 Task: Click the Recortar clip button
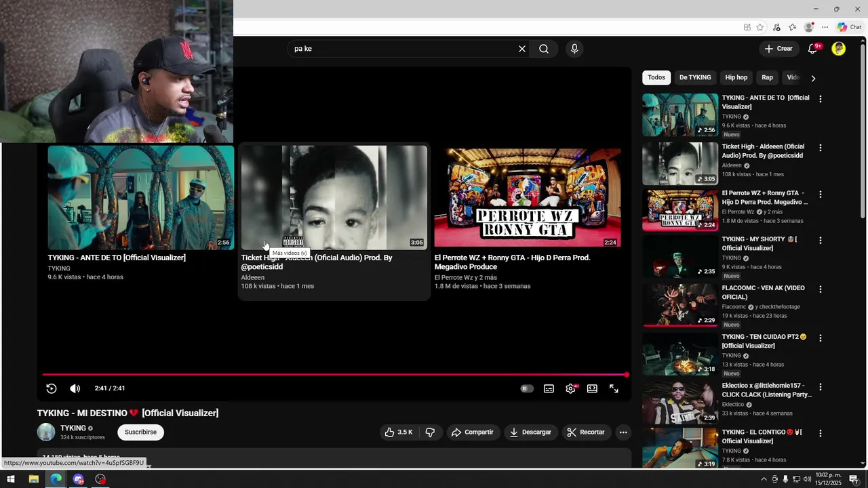586,432
